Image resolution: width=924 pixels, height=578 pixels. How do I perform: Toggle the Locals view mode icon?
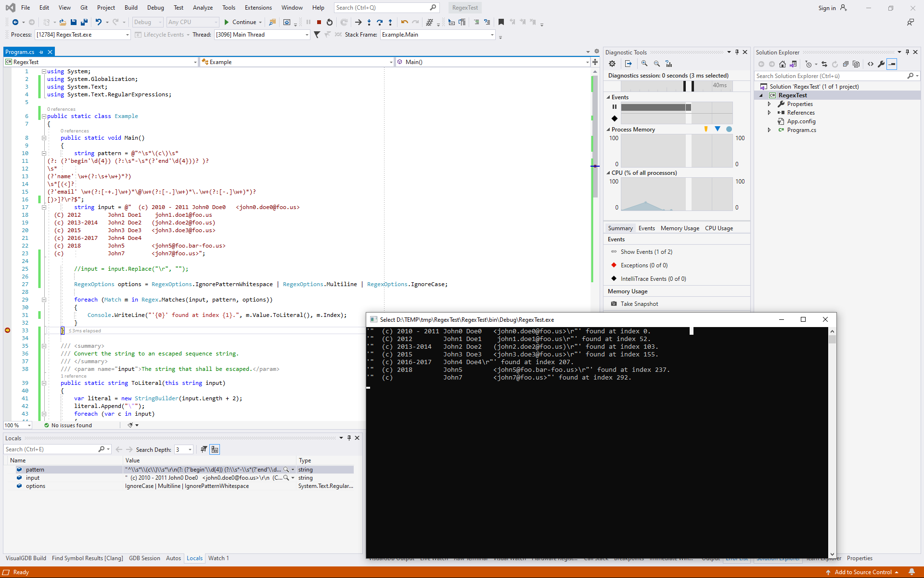[215, 449]
